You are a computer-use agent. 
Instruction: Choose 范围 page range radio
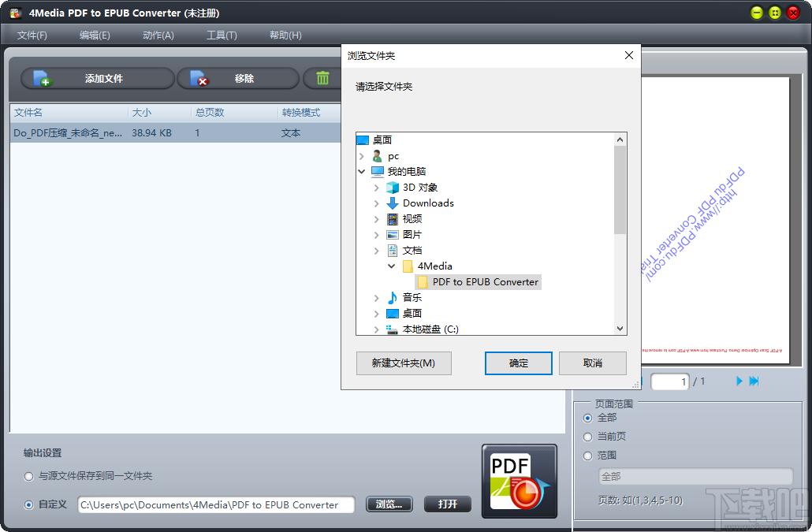click(588, 456)
